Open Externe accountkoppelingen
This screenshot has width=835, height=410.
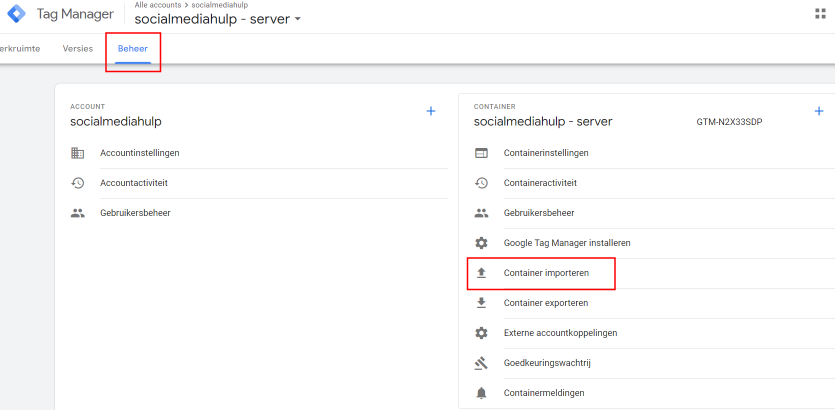click(x=561, y=333)
